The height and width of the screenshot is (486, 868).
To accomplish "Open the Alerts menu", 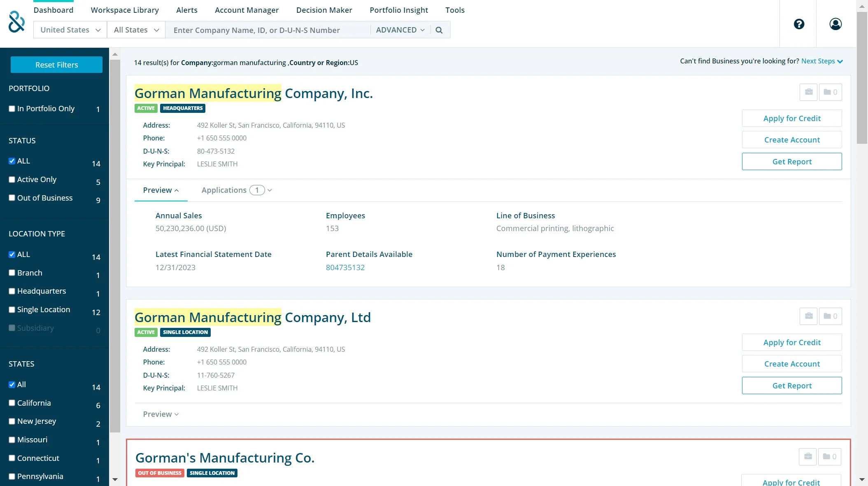I will point(187,10).
